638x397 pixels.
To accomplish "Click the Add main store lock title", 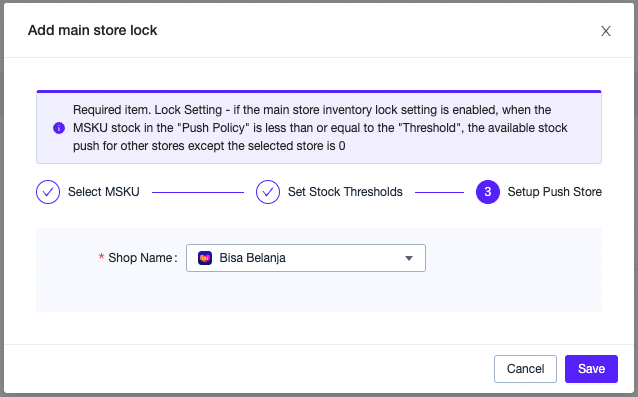I will coord(92,31).
